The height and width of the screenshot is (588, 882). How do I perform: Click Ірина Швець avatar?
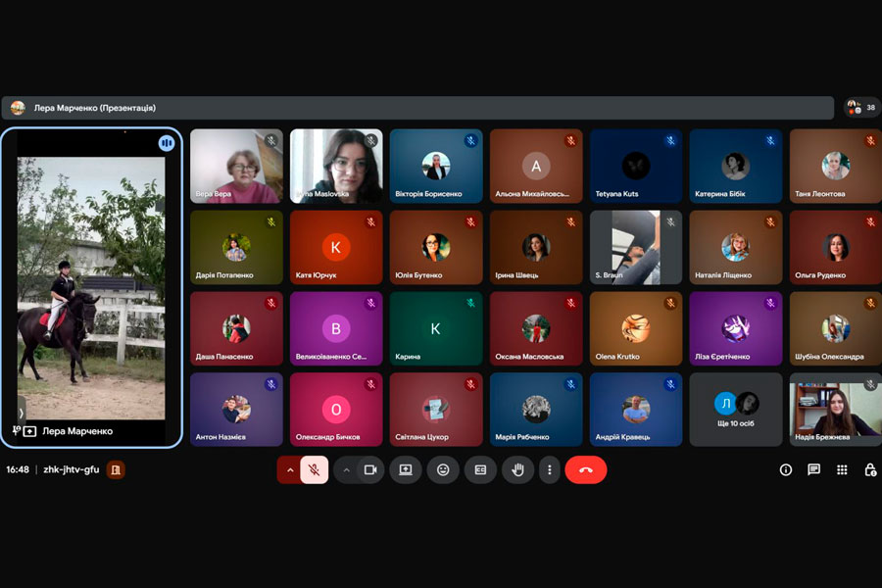tap(536, 247)
